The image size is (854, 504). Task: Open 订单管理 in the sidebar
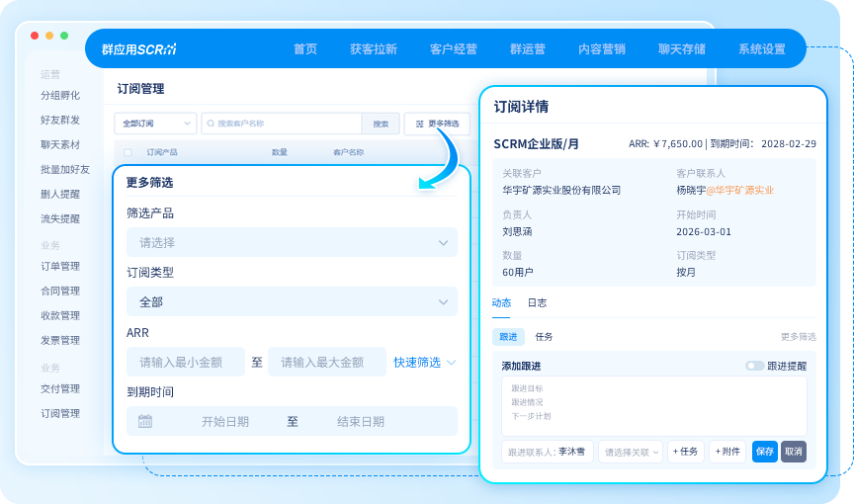(60, 266)
